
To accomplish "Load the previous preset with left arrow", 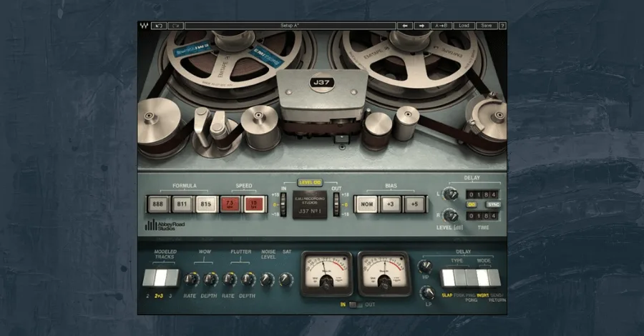I will click(x=405, y=26).
